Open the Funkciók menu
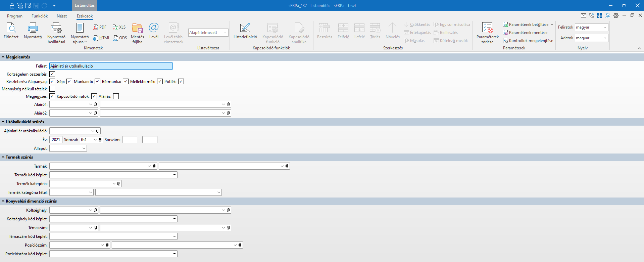Viewport: 644px width, 262px height. coord(40,16)
